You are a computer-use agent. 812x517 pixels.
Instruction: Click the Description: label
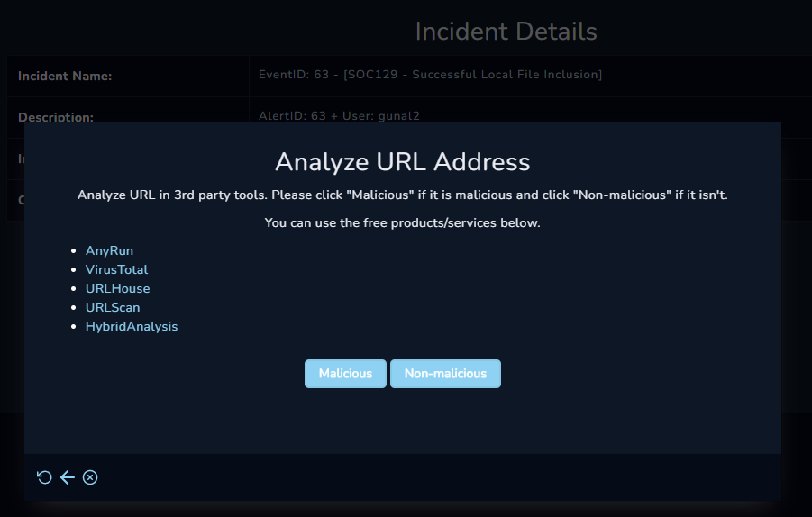[x=56, y=117]
